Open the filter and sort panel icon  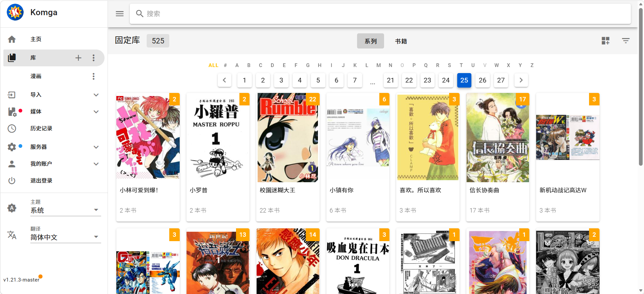click(x=625, y=41)
